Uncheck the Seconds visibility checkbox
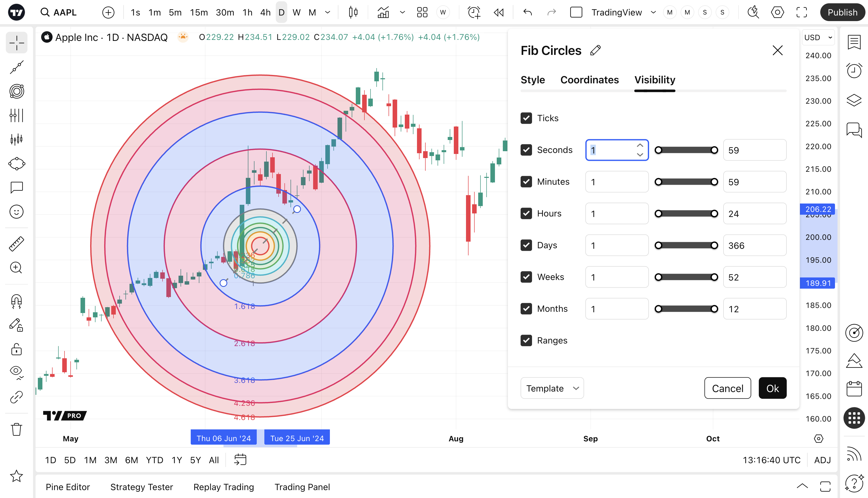This screenshot has height=498, width=868. (526, 150)
